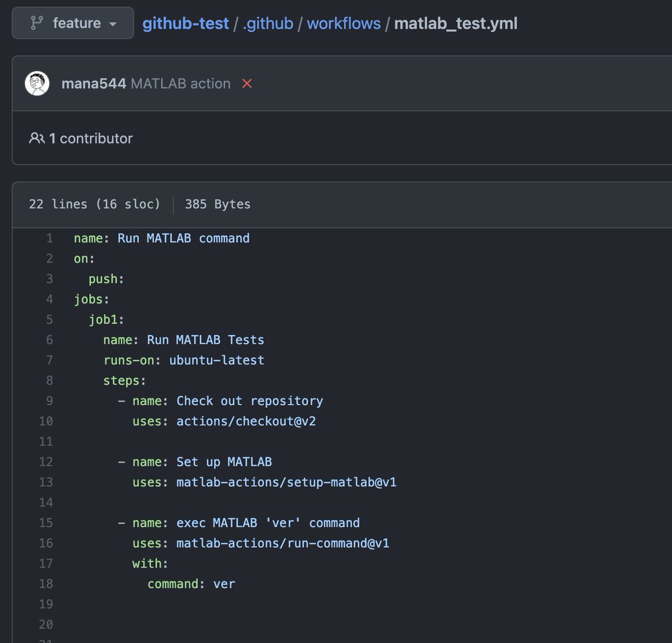Open mana544's avatar image
This screenshot has width=672, height=643.
38,83
